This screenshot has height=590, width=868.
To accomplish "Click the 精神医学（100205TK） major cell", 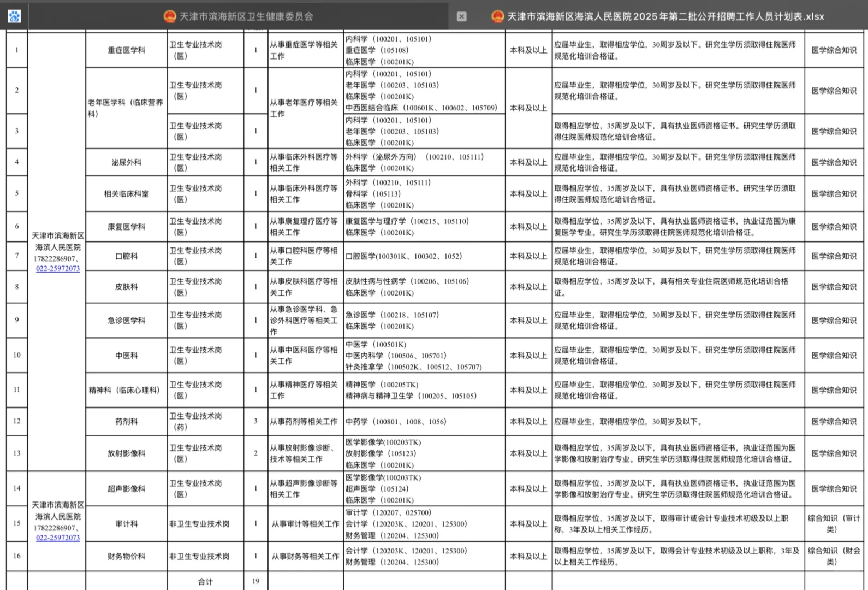I will click(424, 390).
